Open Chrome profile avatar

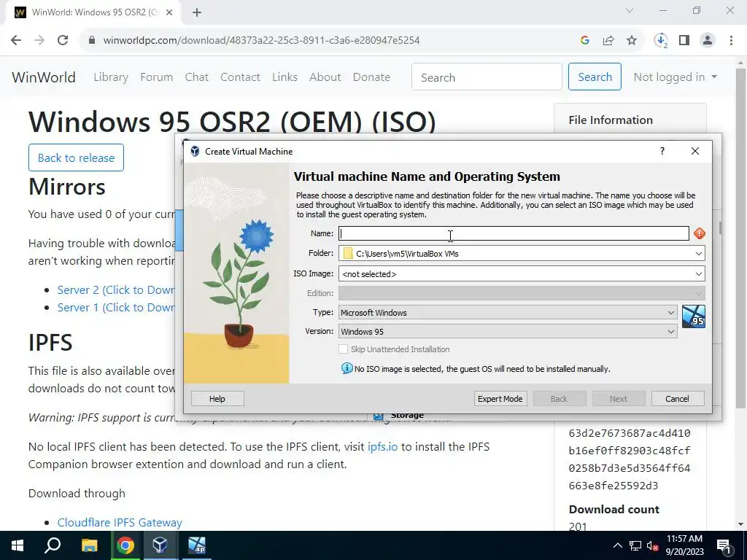pyautogui.click(x=708, y=41)
